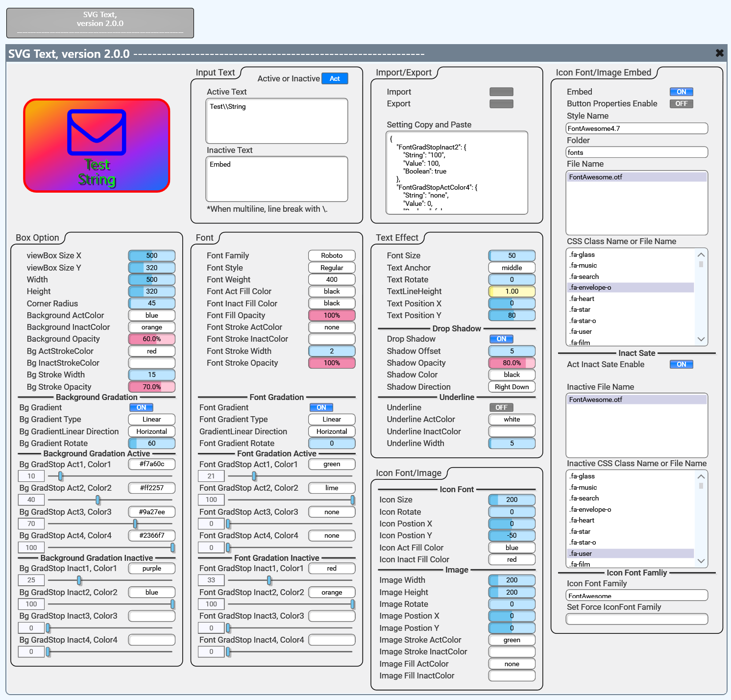Screen dimensions: 731x700
Task: Open the Font Weight 400 dropdown
Action: (332, 279)
